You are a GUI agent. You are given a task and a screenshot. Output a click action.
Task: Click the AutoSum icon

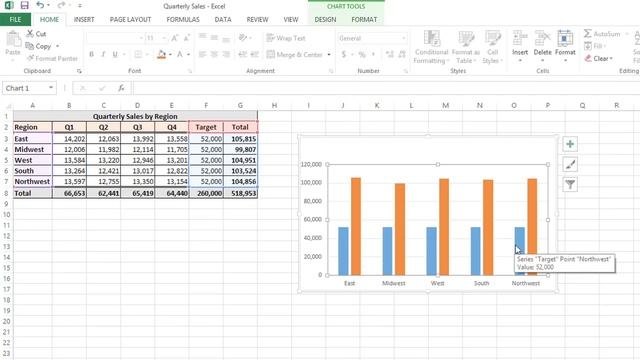pyautogui.click(x=588, y=33)
